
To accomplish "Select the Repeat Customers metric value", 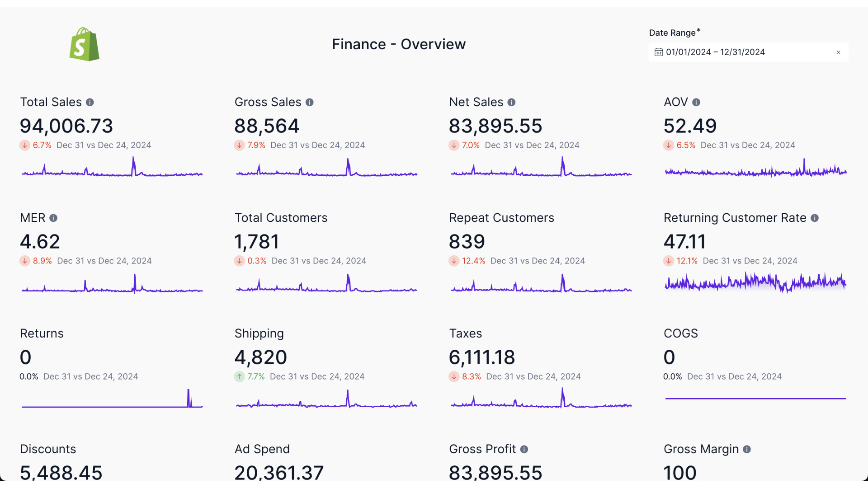I will 467,241.
